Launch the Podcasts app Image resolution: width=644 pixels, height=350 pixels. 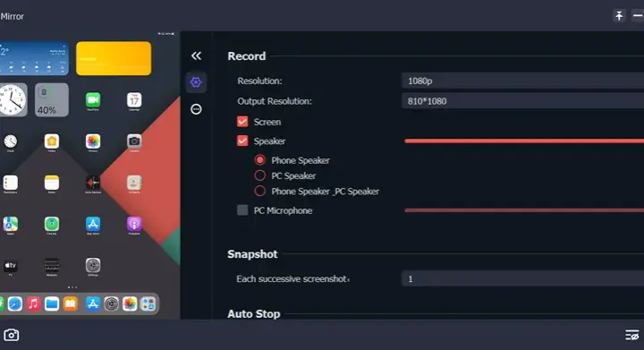coord(134,224)
